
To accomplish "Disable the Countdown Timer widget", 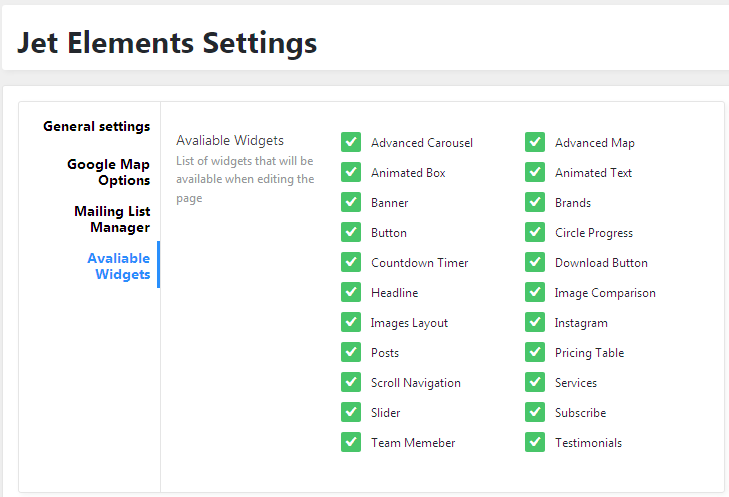I will (x=351, y=262).
